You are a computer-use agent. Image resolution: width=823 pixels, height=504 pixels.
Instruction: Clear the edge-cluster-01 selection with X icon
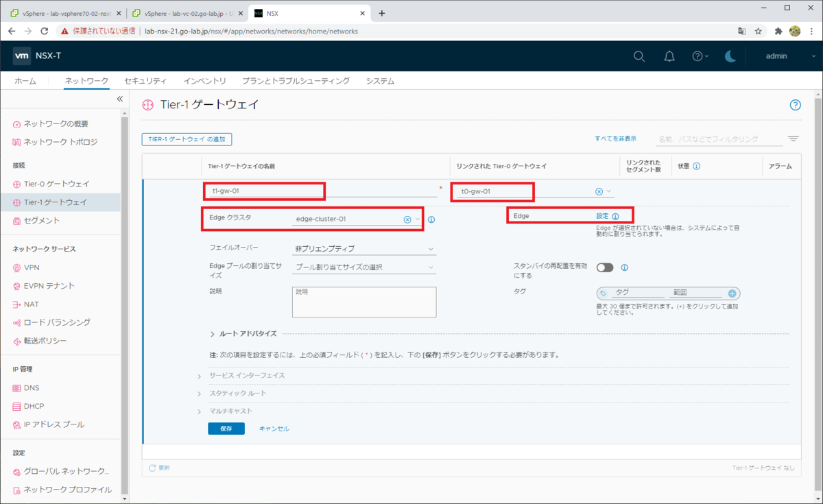click(407, 219)
